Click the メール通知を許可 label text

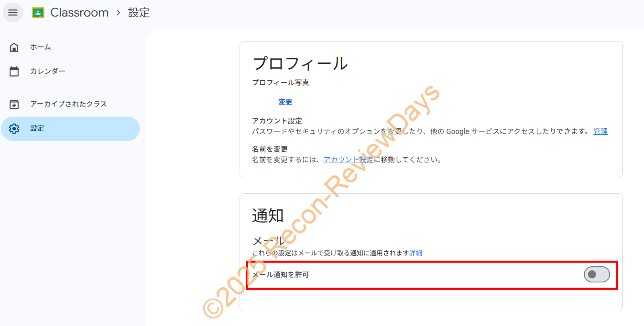coord(281,275)
